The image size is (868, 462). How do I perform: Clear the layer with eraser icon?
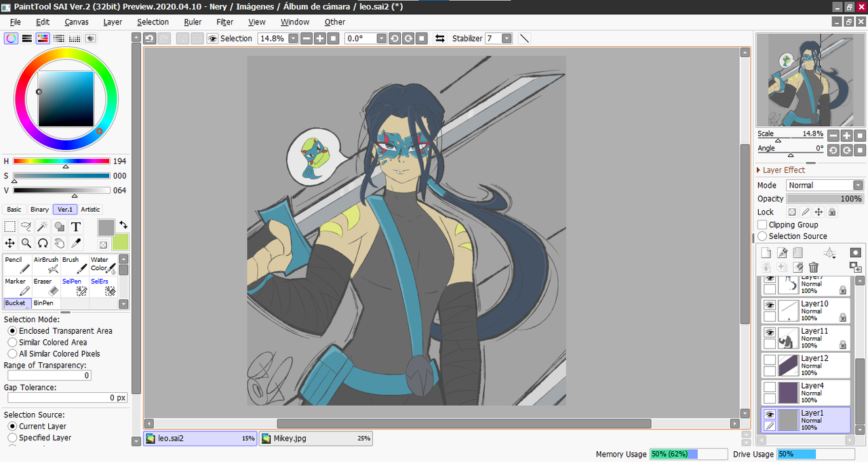click(x=798, y=267)
